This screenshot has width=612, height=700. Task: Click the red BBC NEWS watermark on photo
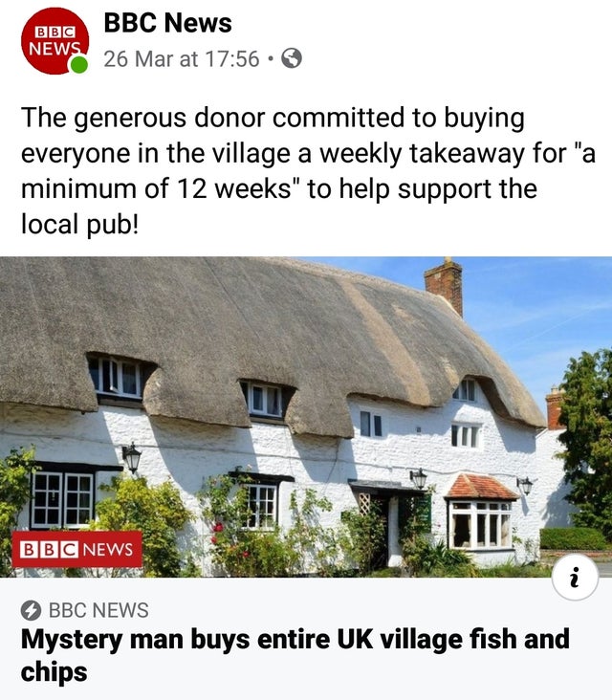coord(76,549)
